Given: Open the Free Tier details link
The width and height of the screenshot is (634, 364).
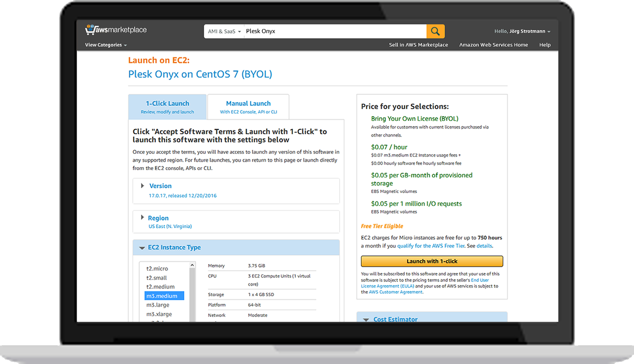Looking at the screenshot, I should 484,246.
